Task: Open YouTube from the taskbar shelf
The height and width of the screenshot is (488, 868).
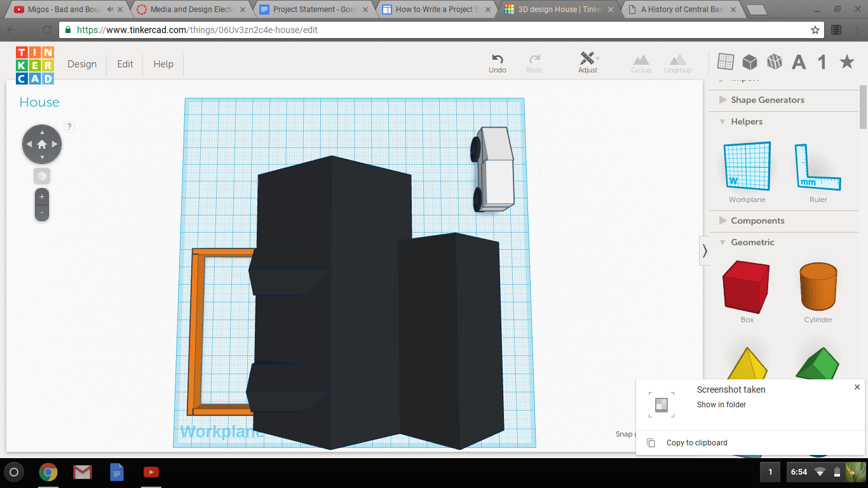Action: click(151, 472)
